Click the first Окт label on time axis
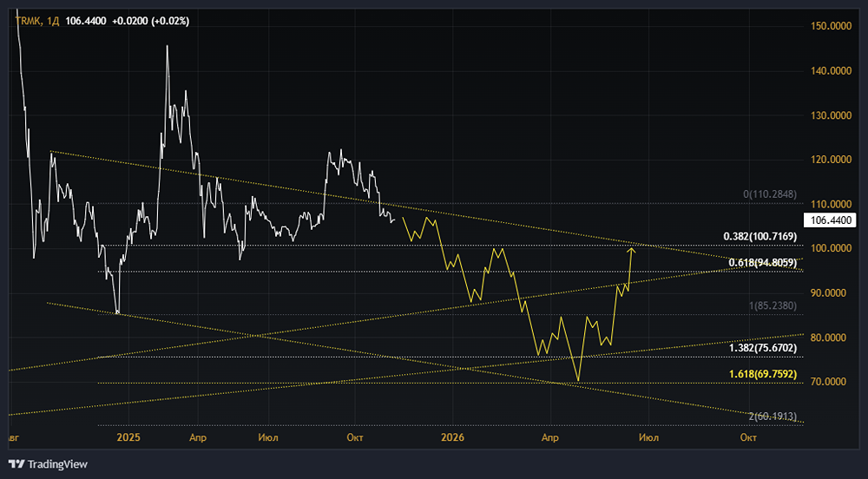The image size is (868, 479). coord(355,437)
